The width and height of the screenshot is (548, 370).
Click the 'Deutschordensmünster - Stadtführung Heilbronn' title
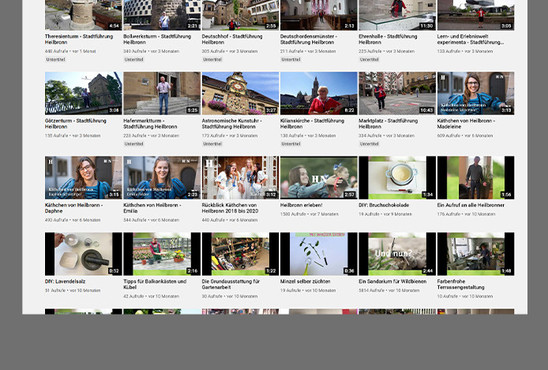(309, 39)
